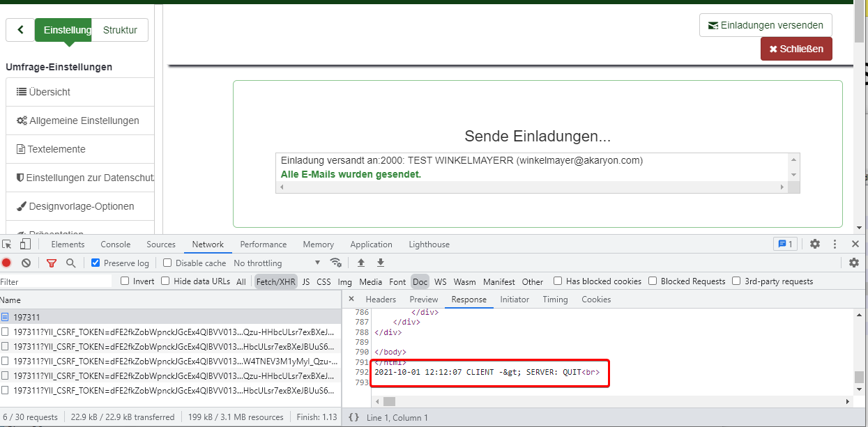Open network conditions wifi icon

click(x=336, y=263)
